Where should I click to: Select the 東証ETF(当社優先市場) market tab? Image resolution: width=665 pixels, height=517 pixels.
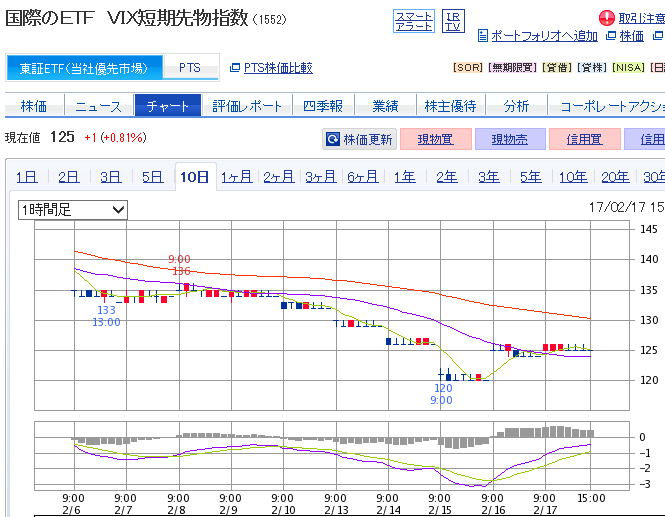84,68
